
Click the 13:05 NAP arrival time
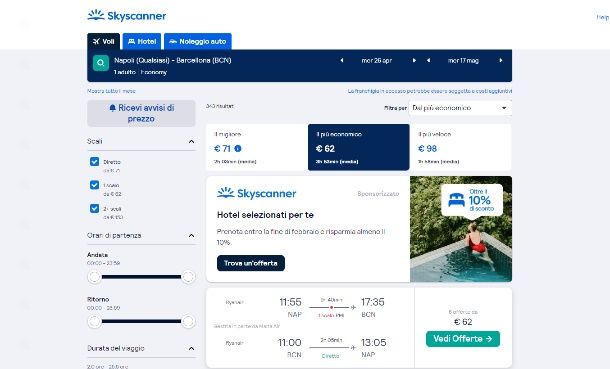(x=373, y=343)
